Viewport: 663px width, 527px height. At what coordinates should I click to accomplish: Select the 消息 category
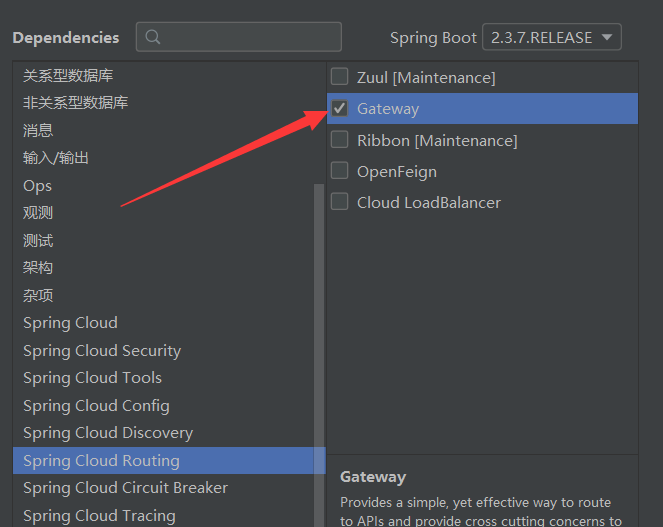[38, 131]
